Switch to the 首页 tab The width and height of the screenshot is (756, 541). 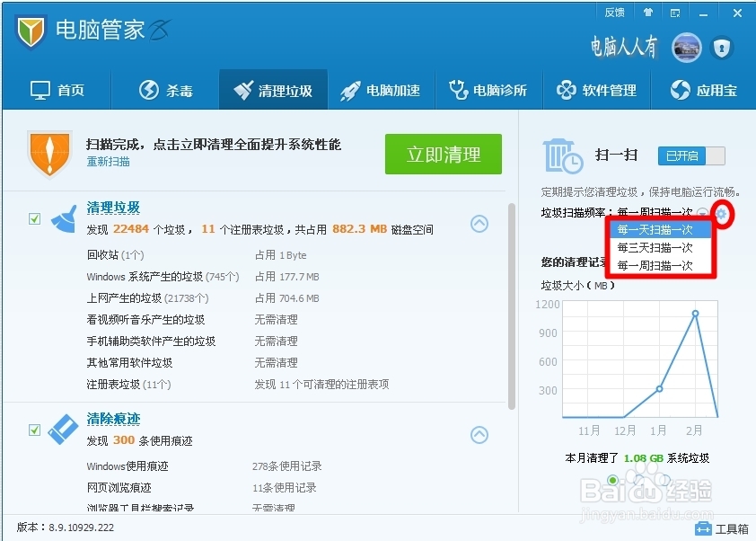(x=57, y=90)
